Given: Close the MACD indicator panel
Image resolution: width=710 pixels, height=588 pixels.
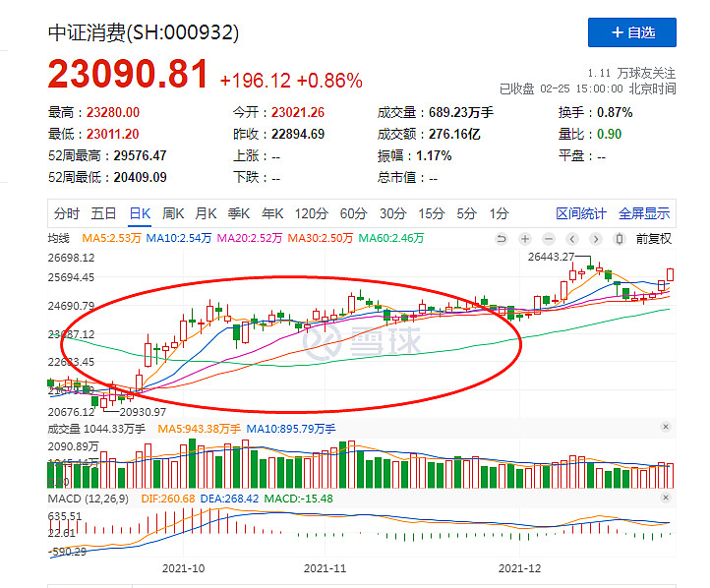Looking at the screenshot, I should tap(666, 498).
